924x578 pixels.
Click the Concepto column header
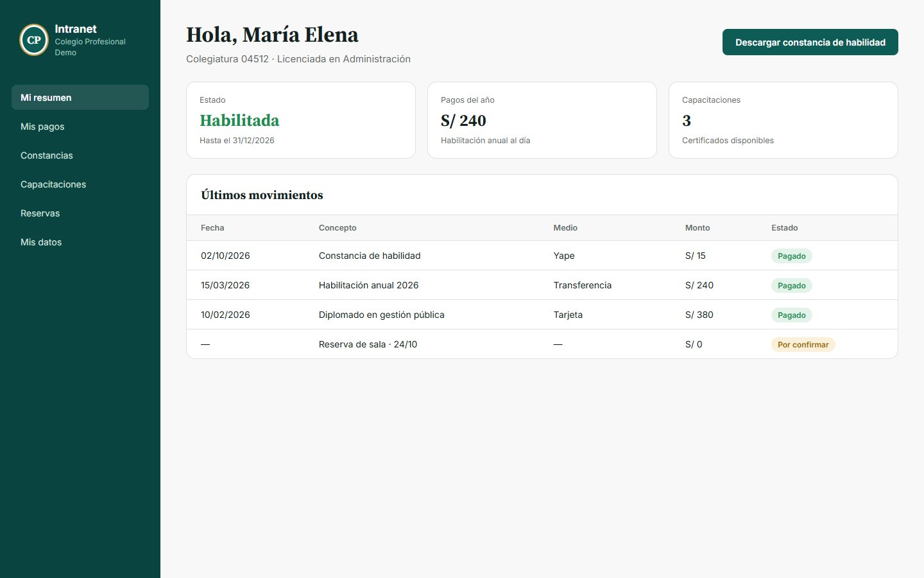pos(338,228)
